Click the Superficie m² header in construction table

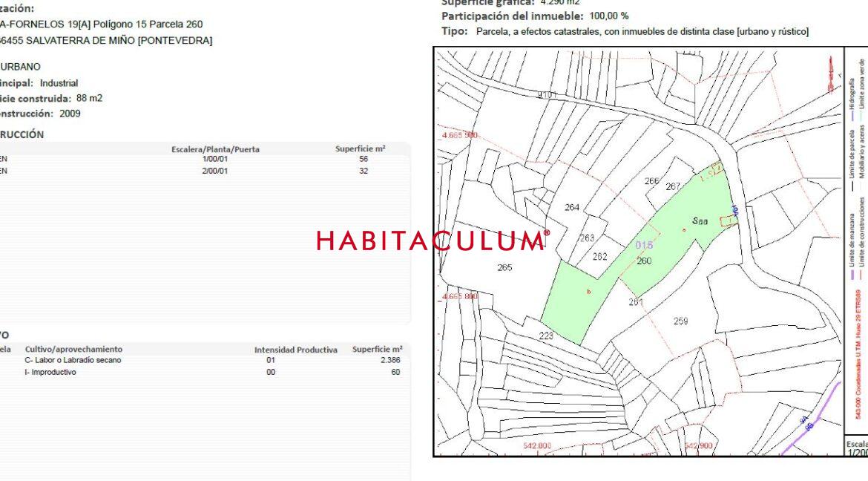[360, 149]
